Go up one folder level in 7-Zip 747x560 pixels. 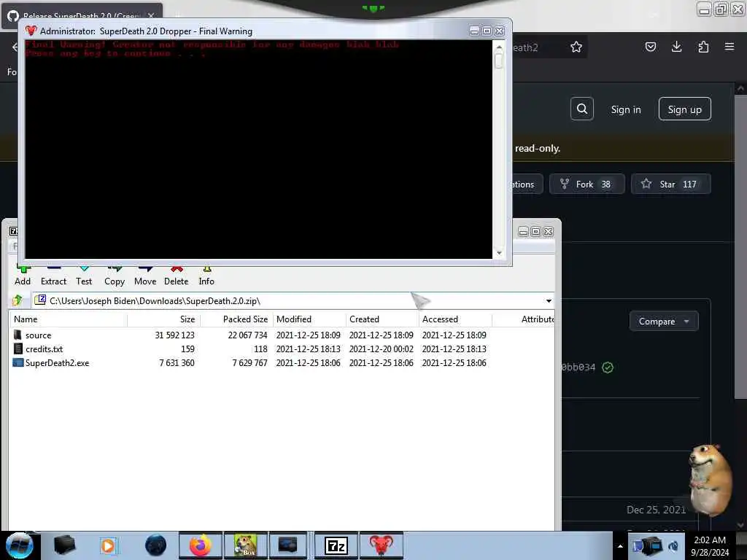pyautogui.click(x=18, y=300)
